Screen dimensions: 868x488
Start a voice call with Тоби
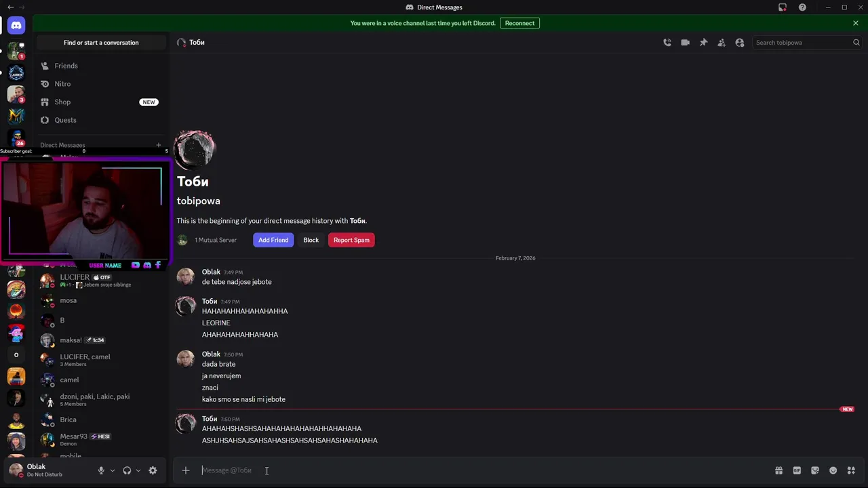[667, 42]
